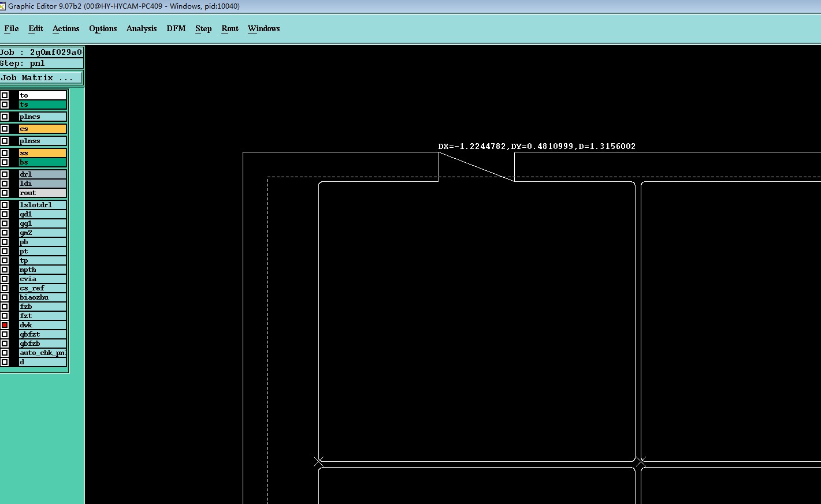The width and height of the screenshot is (821, 504).
Task: Turn off the red dwk layer checkbox
Action: [x=5, y=325]
